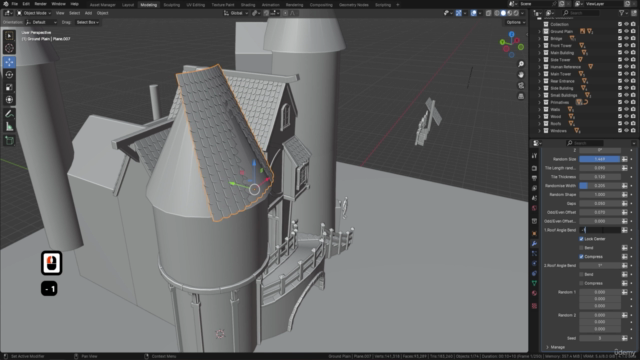
Task: Click the properties panel search field
Action: pyautogui.click(x=584, y=143)
